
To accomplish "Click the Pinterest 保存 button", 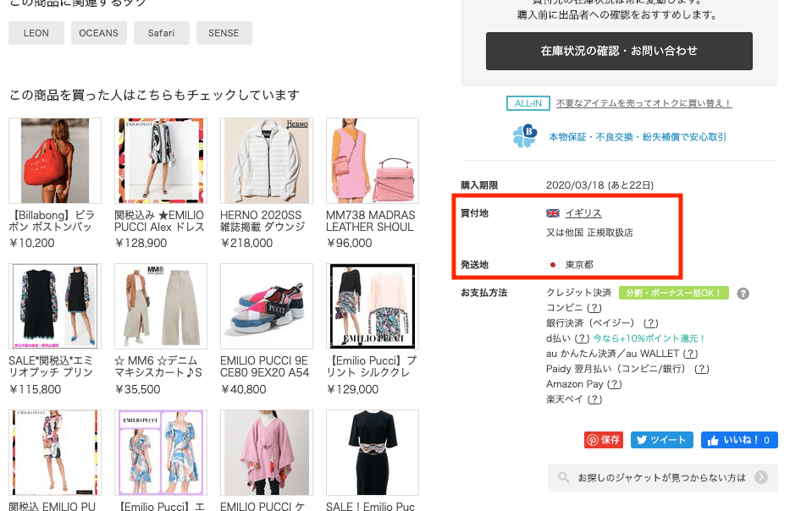I will [604, 440].
